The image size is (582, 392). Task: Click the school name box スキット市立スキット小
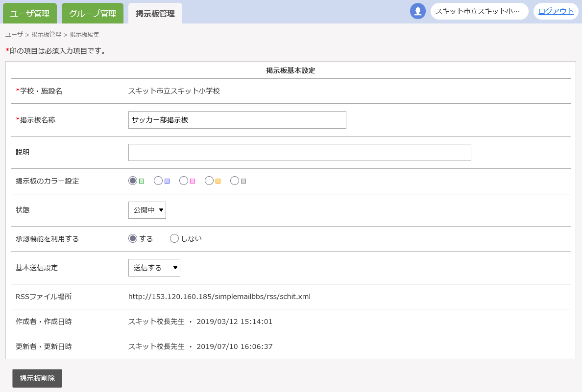point(479,11)
